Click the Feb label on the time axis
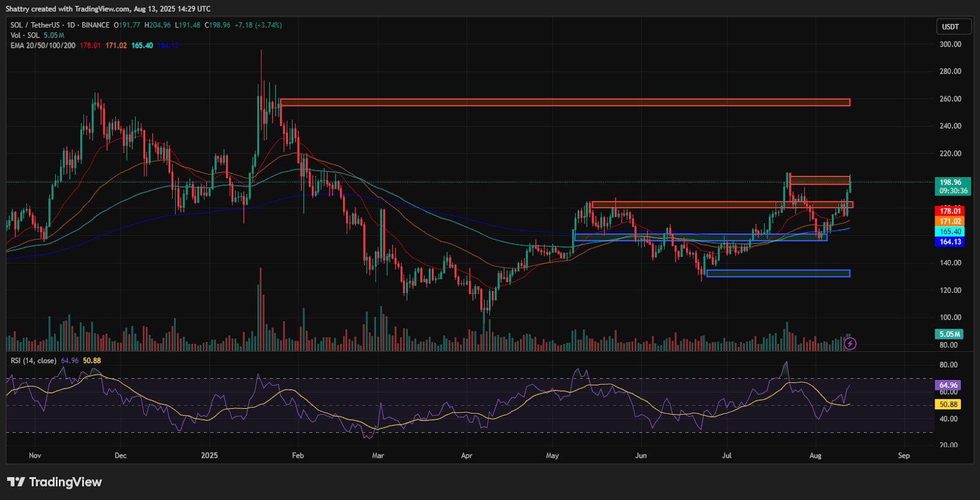This screenshot has width=980, height=500. (x=298, y=455)
